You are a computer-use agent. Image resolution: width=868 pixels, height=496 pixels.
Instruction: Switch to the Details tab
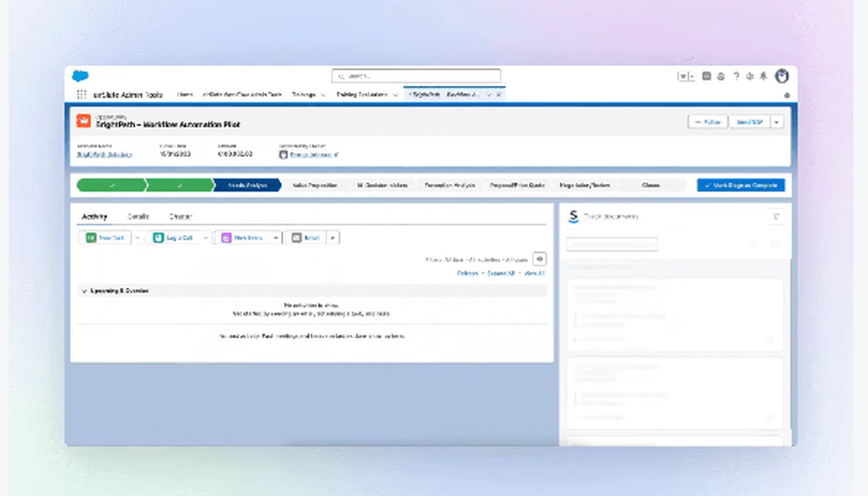coord(138,216)
